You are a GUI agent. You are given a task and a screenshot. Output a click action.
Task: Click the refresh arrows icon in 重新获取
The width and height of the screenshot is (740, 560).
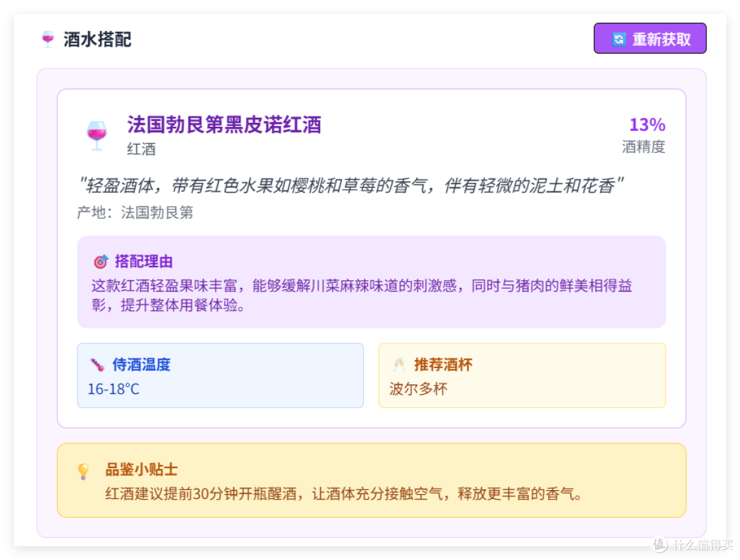pos(619,39)
